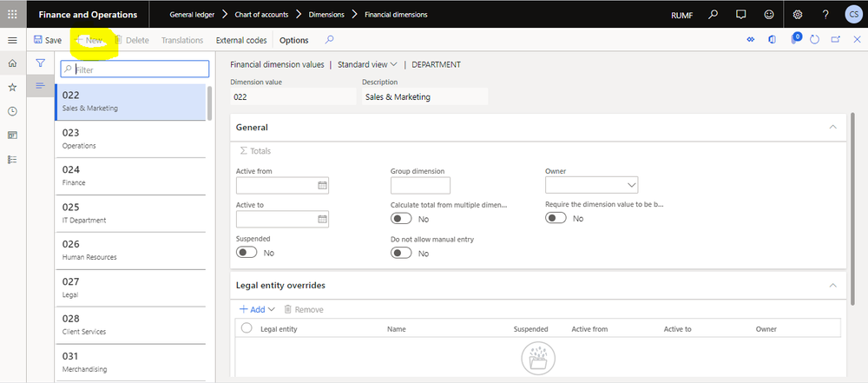This screenshot has height=383, width=868.
Task: Open the Favorites star in sidebar
Action: 12,88
